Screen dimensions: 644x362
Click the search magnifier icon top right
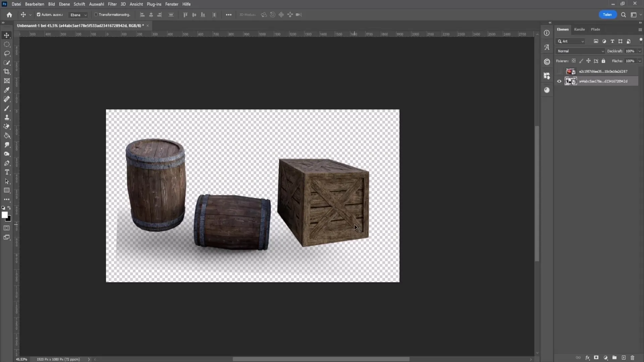[x=623, y=15]
